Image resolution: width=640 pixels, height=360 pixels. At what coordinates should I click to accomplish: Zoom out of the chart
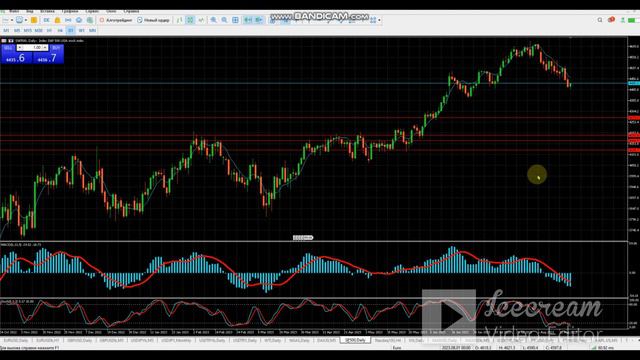(x=224, y=20)
